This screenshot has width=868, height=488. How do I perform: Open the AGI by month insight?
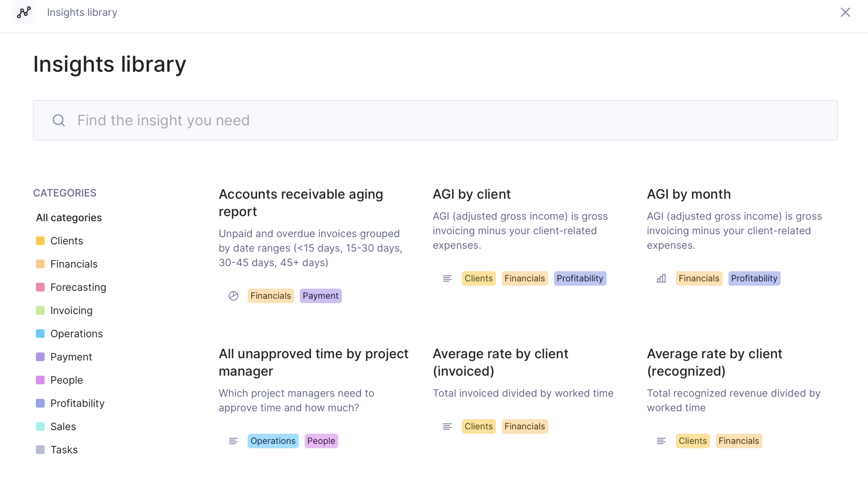point(688,194)
